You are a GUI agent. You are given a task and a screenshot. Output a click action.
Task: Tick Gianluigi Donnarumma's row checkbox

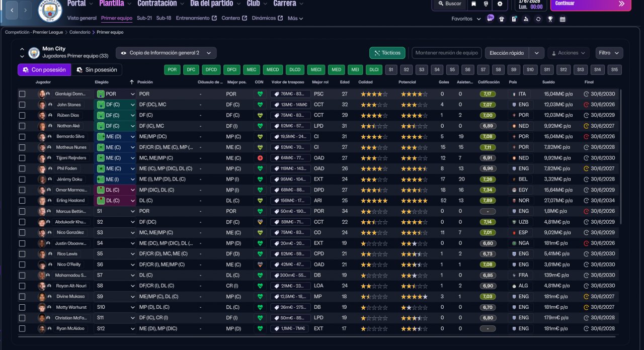pos(22,94)
